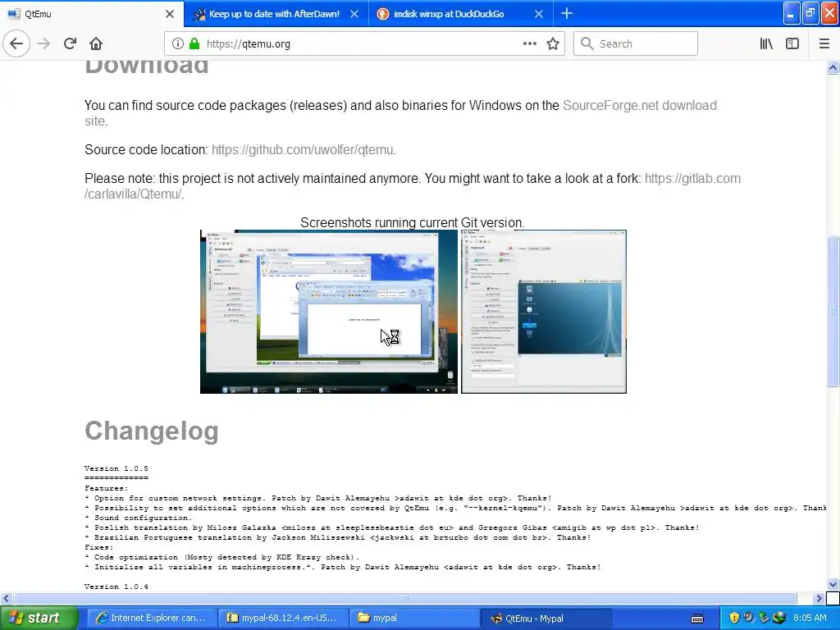Open the github.com/uwolfer/qtemu link
The width and height of the screenshot is (840, 630).
(x=302, y=149)
